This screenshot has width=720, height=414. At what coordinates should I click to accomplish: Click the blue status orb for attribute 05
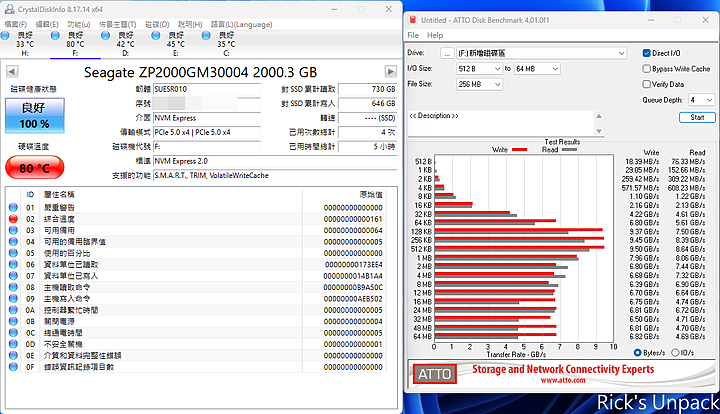[13, 253]
